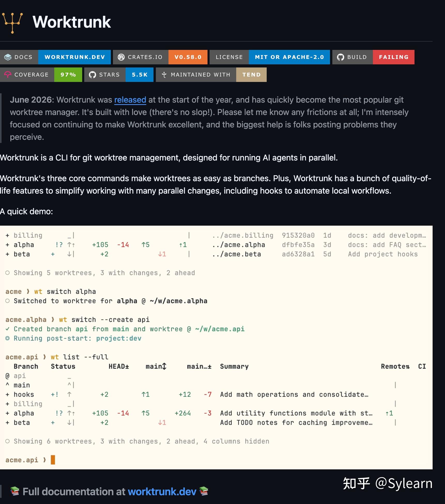The height and width of the screenshot is (504, 445).
Task: Open the TEND maintained-with badge
Action: point(251,75)
